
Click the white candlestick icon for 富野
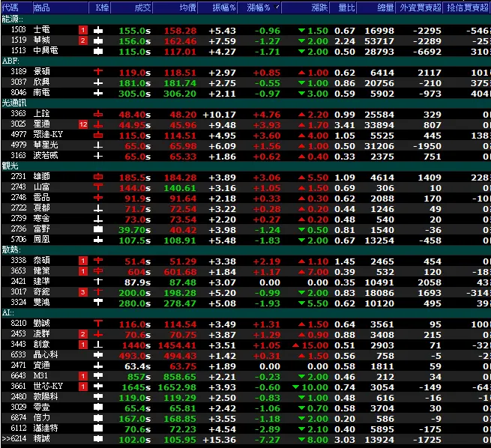tap(98, 229)
